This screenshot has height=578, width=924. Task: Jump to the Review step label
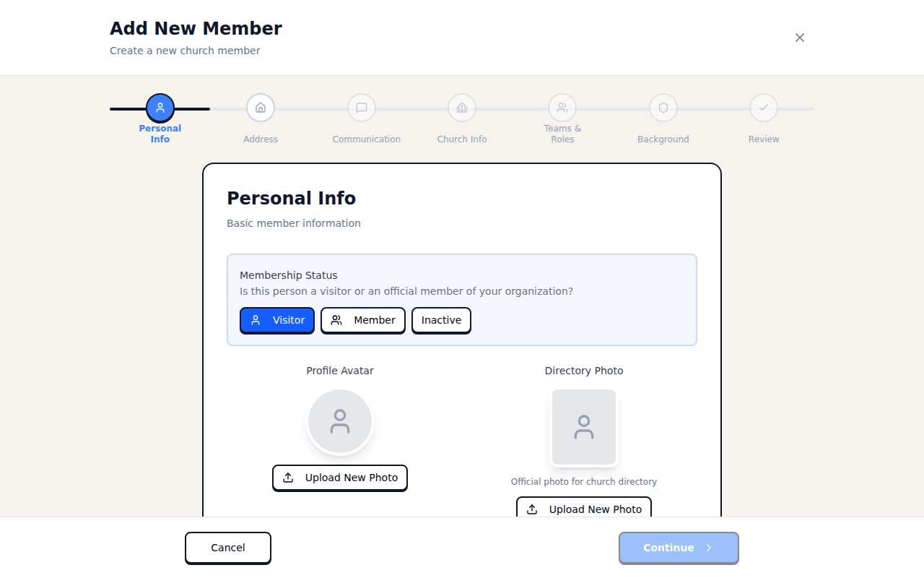[x=763, y=139]
